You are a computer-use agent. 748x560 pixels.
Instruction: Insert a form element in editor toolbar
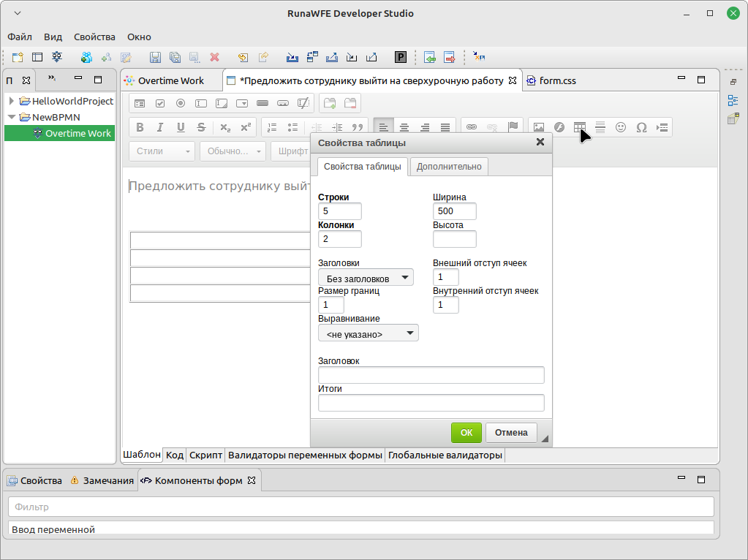(140, 103)
